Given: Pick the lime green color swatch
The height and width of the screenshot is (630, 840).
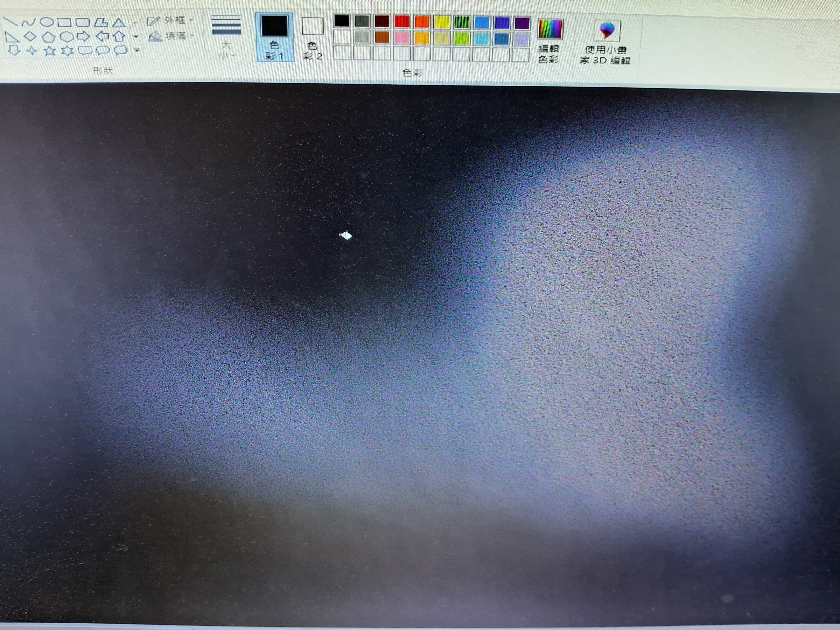Looking at the screenshot, I should point(462,38).
